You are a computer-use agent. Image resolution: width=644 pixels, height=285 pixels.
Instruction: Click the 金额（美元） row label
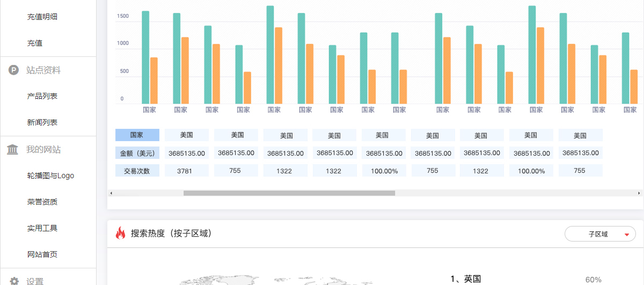coord(137,153)
